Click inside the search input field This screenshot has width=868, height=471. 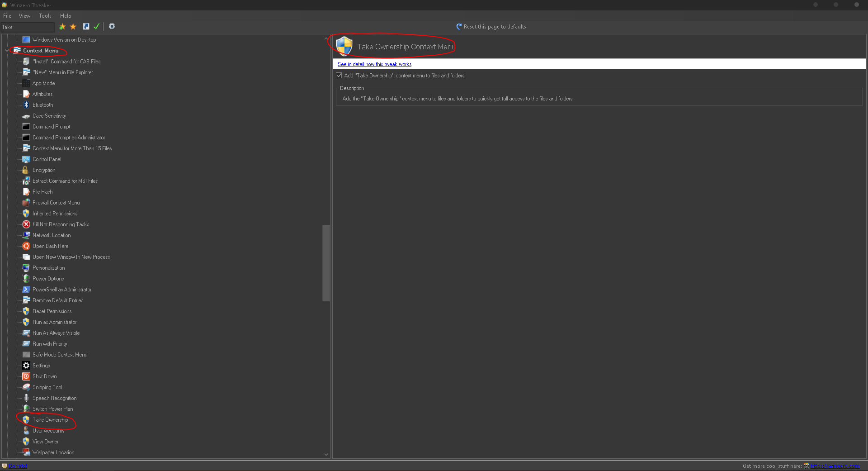click(x=27, y=27)
